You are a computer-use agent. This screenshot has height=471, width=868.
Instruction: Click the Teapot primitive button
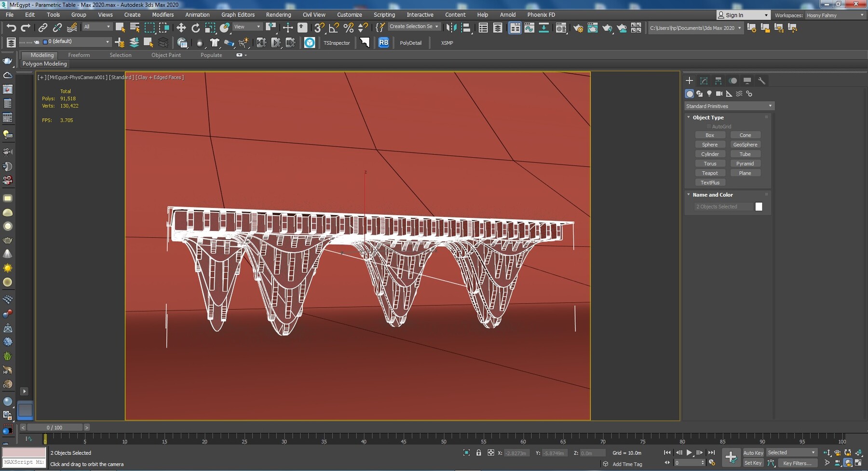(x=710, y=173)
